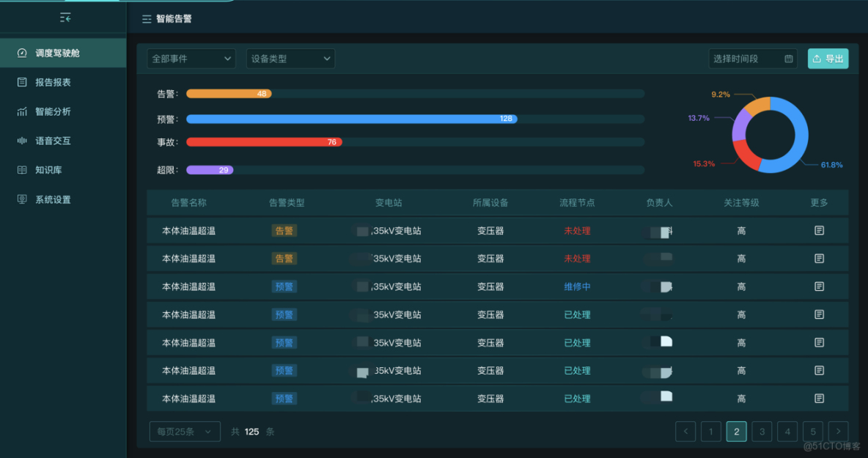Click the 告警 tag on the first row

point(284,230)
